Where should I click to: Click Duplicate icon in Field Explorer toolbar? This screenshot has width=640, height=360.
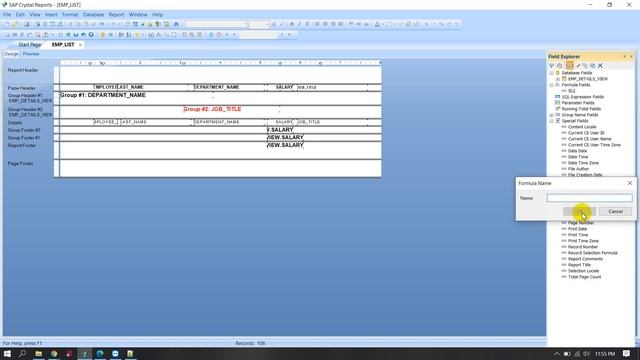tap(585, 66)
